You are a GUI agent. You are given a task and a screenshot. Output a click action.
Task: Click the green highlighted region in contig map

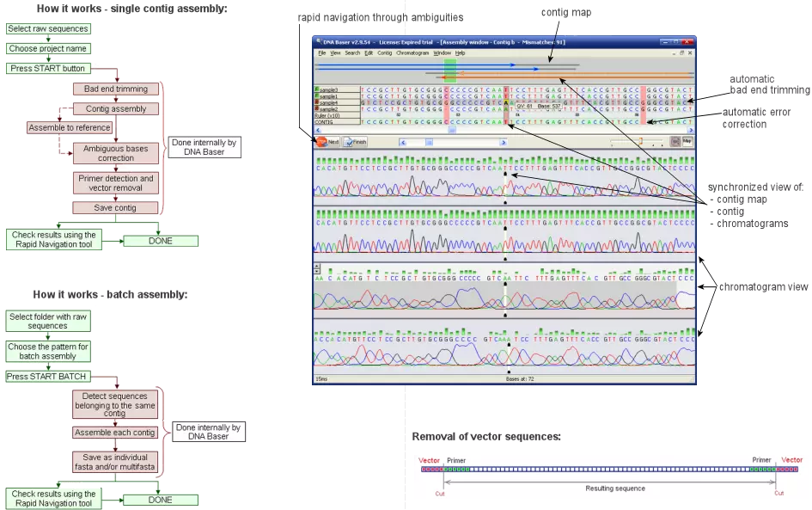pos(450,71)
